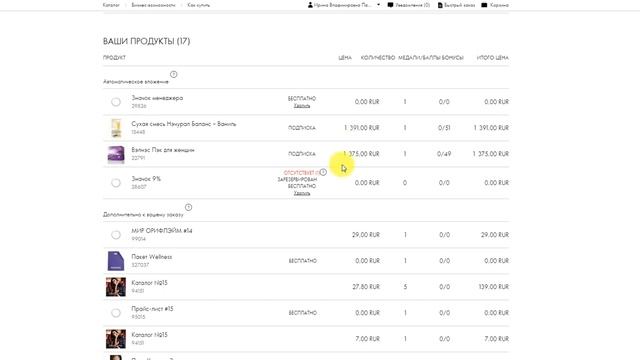
Task: Click ПОДПИСКА label in Сухая смесь row
Action: 302,128
